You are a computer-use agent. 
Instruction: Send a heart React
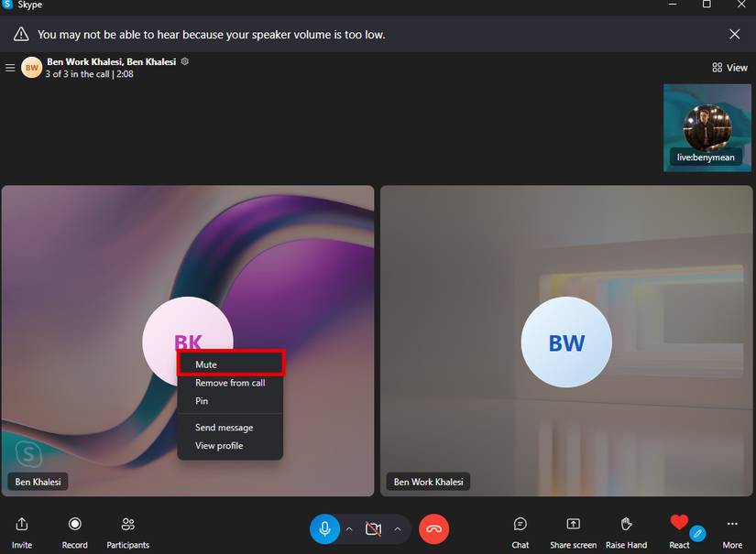tap(679, 524)
